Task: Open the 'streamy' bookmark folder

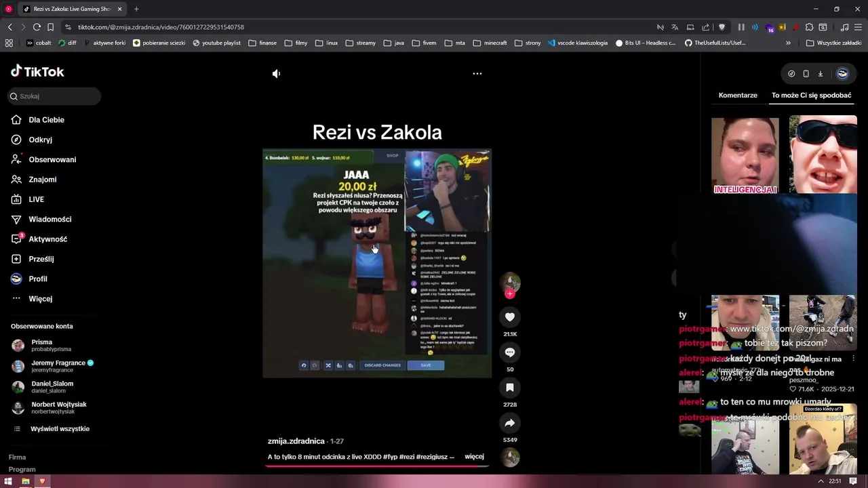Action: click(x=360, y=43)
